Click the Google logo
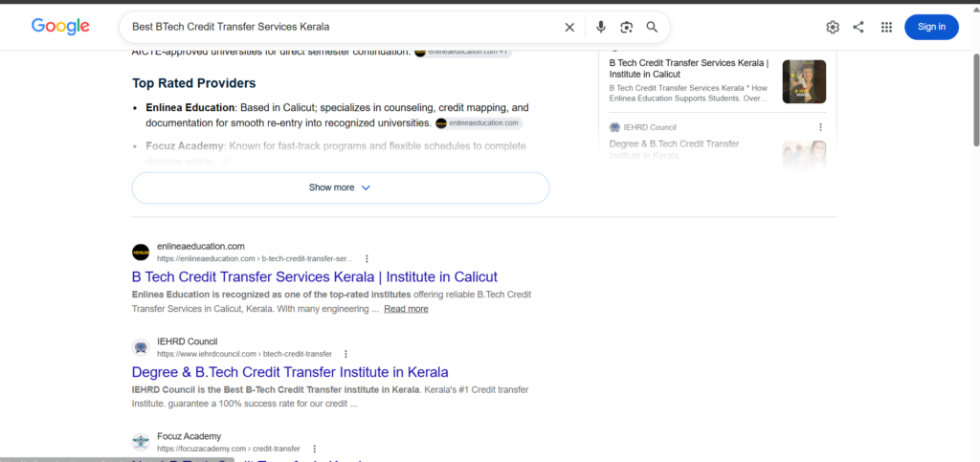 coord(60,26)
